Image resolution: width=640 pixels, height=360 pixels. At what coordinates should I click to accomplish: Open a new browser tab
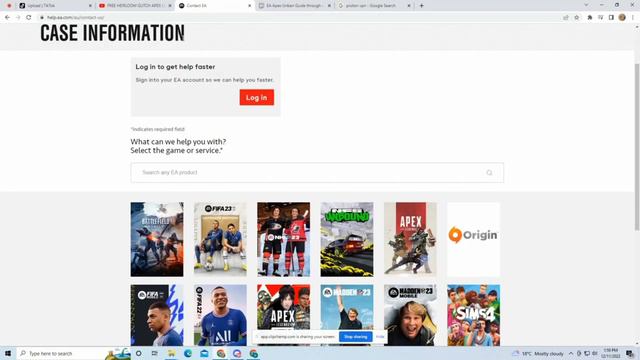click(422, 6)
